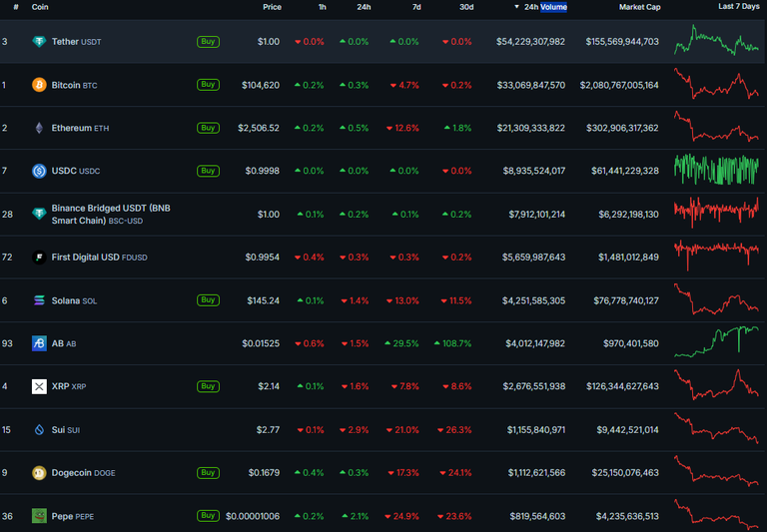
Task: Sort by the 30d column header
Action: click(466, 7)
